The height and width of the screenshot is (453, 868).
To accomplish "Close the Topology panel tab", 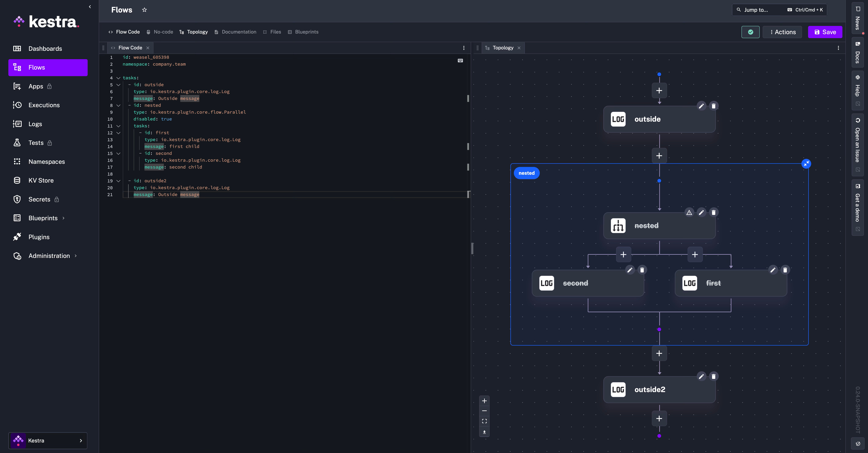I will pos(519,48).
